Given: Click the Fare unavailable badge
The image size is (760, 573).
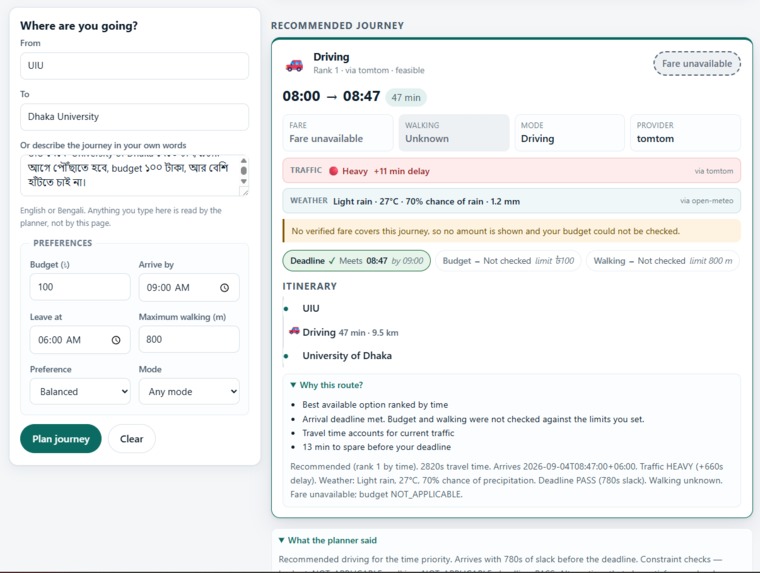Looking at the screenshot, I should [697, 64].
